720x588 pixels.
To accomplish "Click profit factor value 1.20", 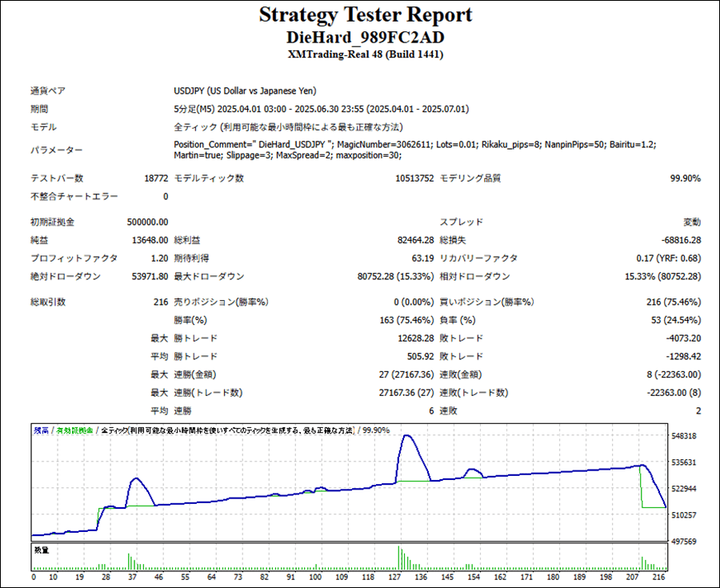I will (x=159, y=258).
